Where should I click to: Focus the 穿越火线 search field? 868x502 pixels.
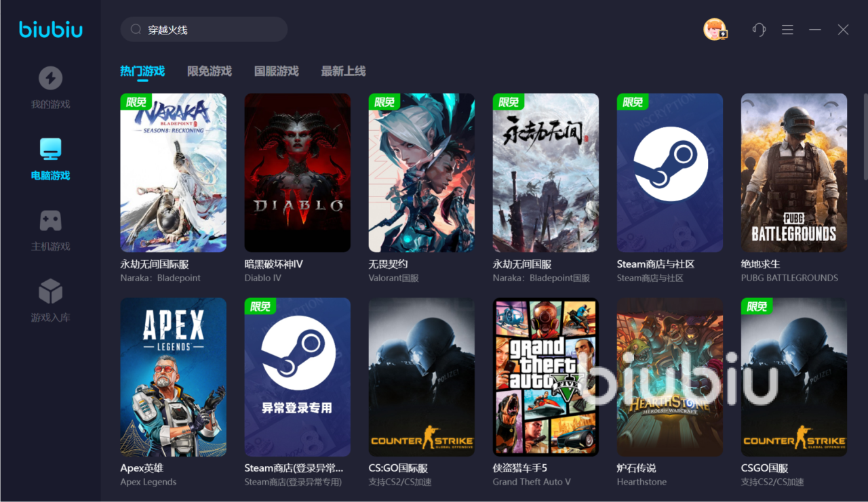210,30
